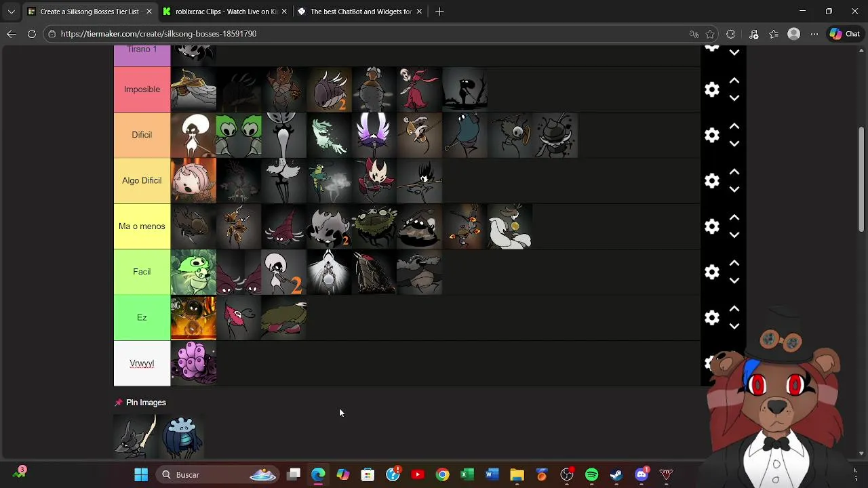Image resolution: width=868 pixels, height=488 pixels.
Task: Open Copilot Chat sidebar button
Action: [845, 34]
